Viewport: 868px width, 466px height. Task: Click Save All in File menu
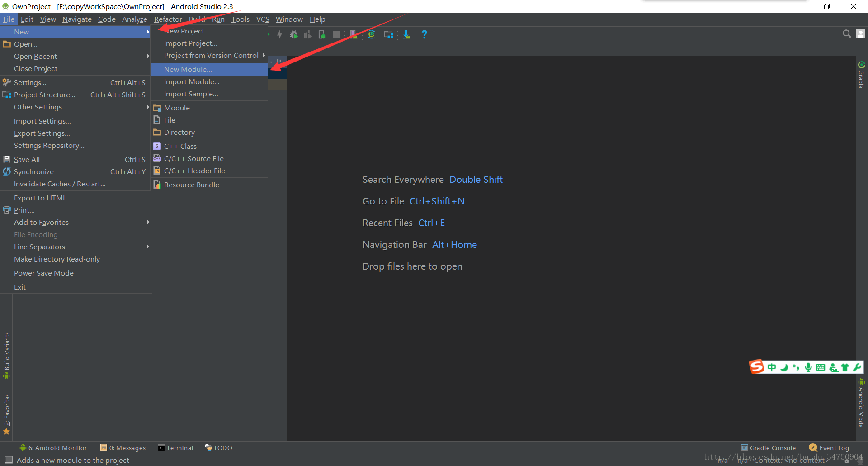75,159
